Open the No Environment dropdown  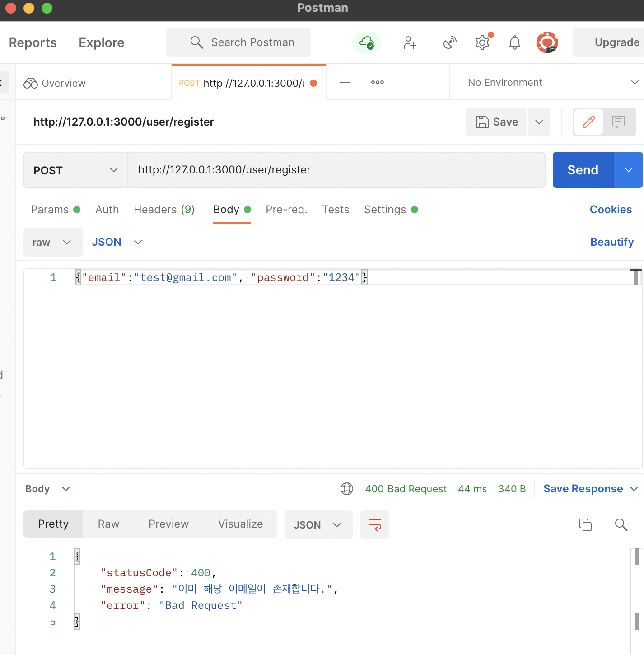tap(553, 82)
